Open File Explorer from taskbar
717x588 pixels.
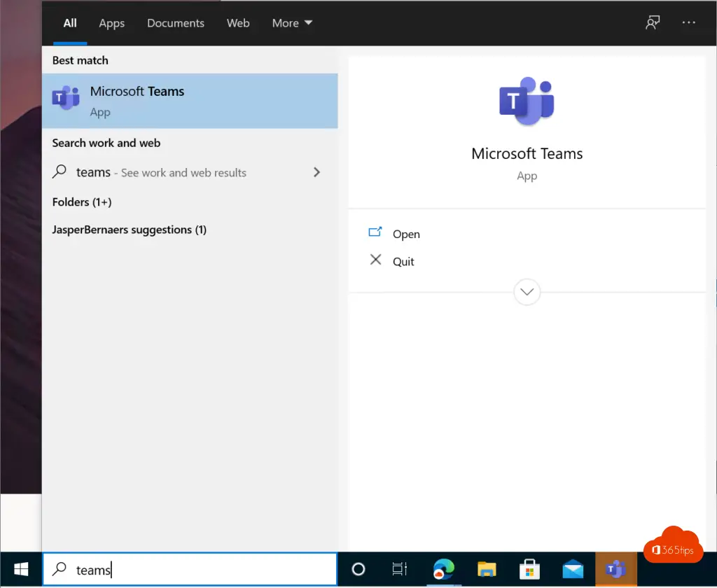486,570
